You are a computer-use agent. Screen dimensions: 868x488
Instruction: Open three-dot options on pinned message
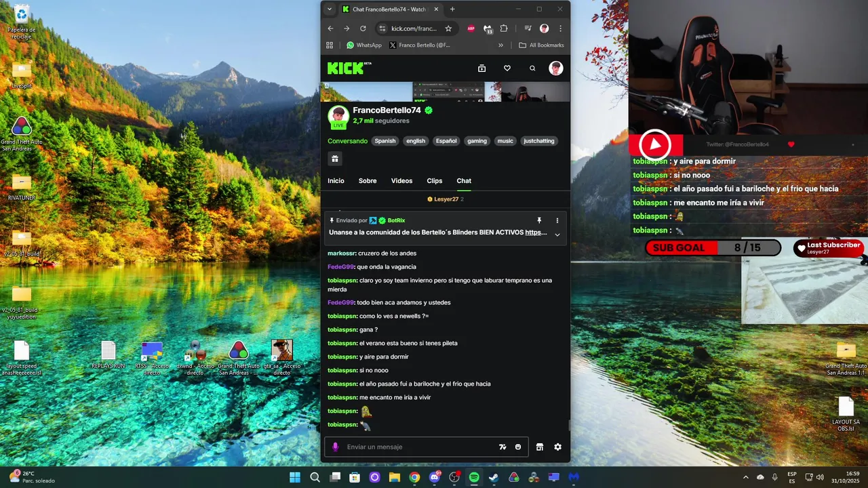click(557, 220)
